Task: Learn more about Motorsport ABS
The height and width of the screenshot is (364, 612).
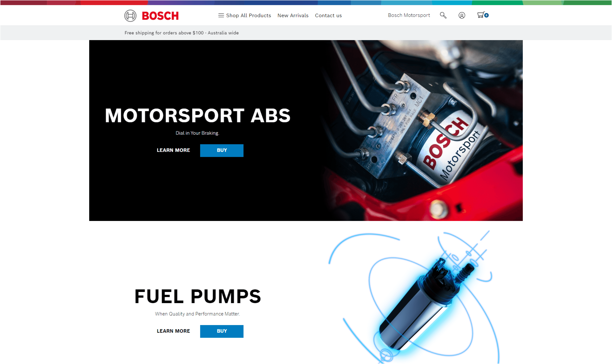Action: [x=173, y=150]
